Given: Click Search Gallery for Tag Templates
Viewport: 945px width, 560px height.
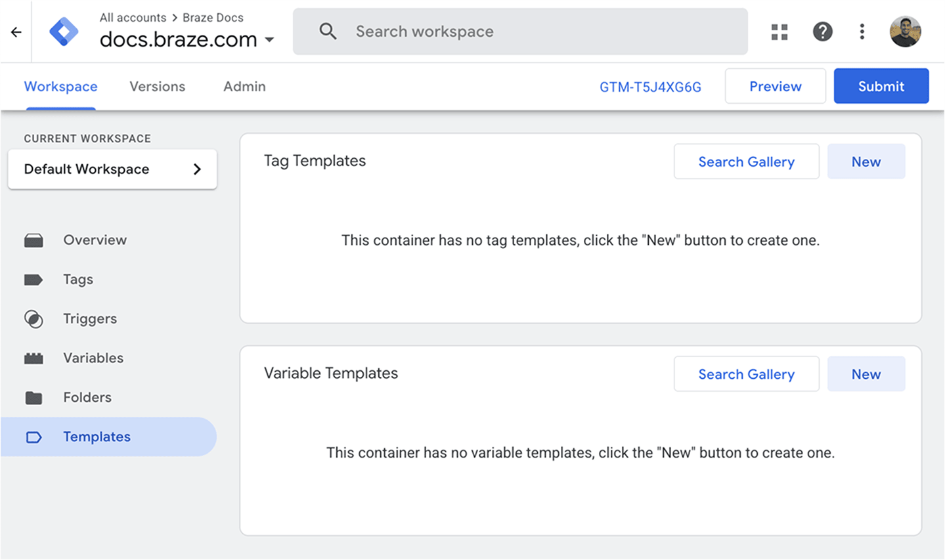Looking at the screenshot, I should 746,162.
